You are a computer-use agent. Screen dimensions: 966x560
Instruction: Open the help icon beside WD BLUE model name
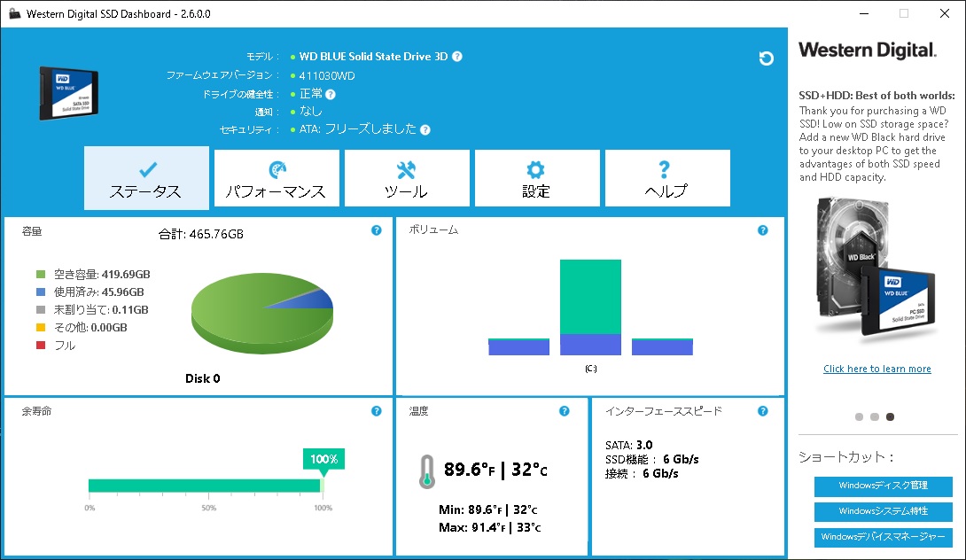(457, 57)
